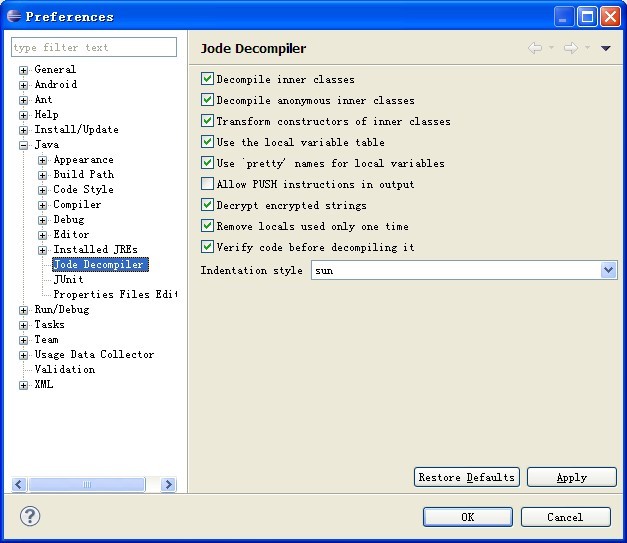
Task: Select Code Style tree label
Action: click(84, 189)
